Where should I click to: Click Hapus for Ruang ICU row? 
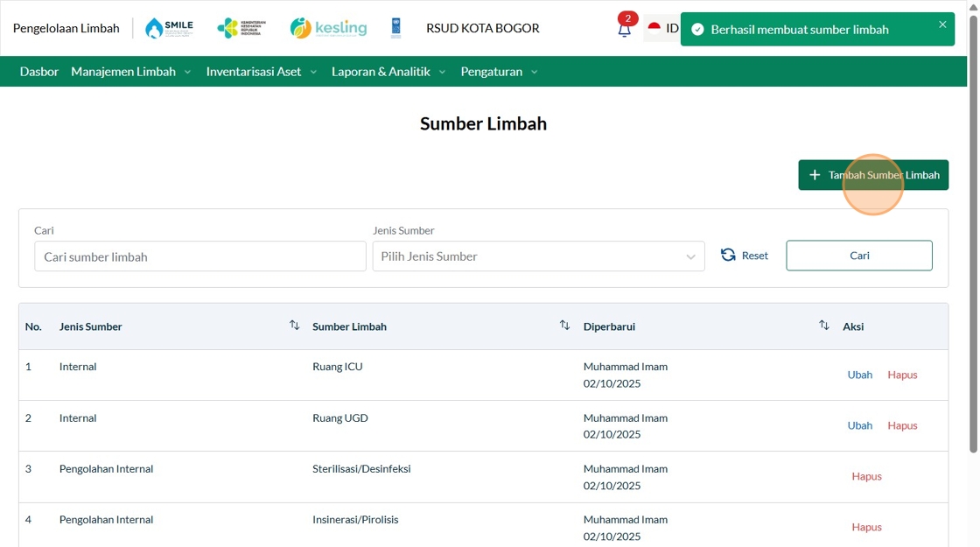[x=902, y=375]
